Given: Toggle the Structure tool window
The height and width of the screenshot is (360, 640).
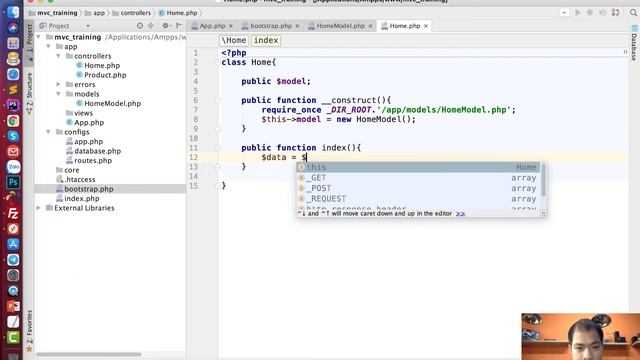Looking at the screenshot, I should click(29, 93).
